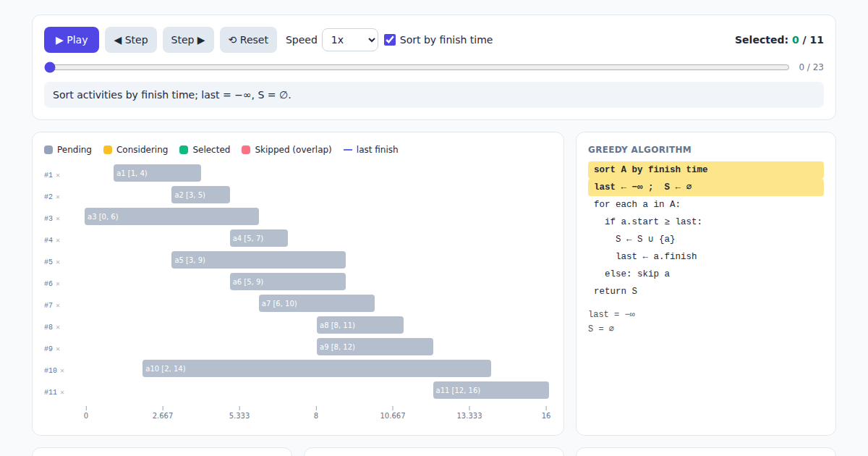Remove activity #8 with its × icon
Screen dimensions: 868x456
click(58, 327)
